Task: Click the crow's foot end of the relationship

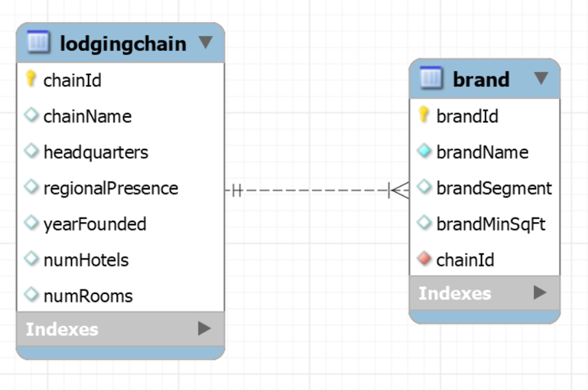Action: point(399,190)
